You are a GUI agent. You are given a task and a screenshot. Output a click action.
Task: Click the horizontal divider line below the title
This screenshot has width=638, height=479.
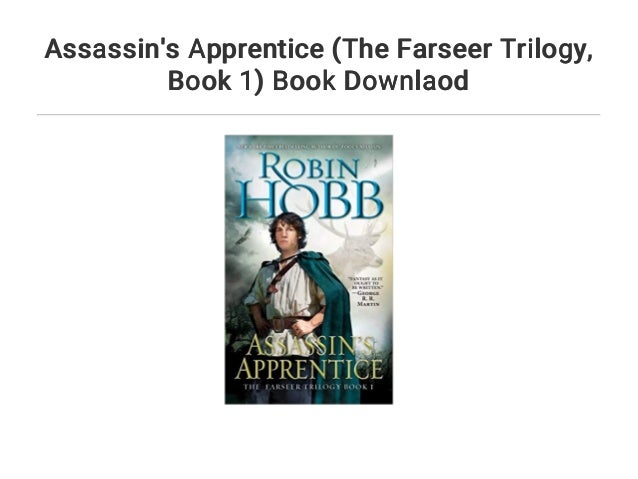(318, 115)
